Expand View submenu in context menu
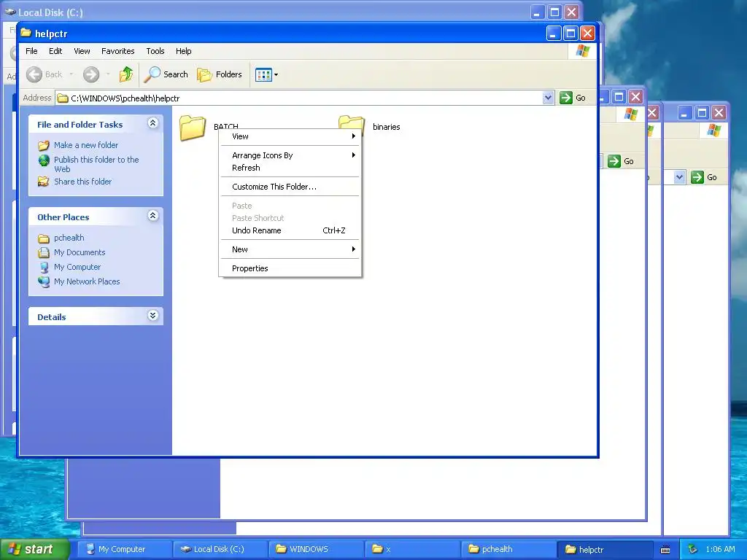The image size is (747, 560). 290,136
